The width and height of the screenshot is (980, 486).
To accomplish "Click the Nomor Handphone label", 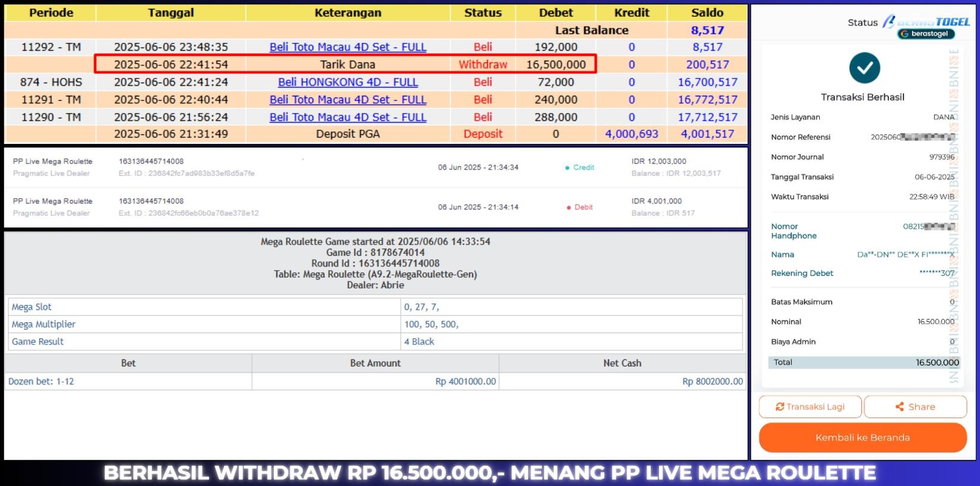I will 794,231.
